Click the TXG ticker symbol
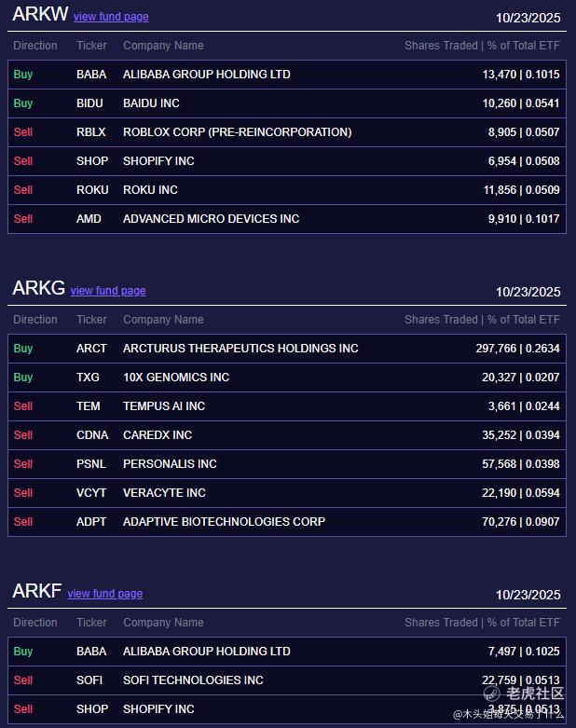This screenshot has width=576, height=728. coord(88,378)
